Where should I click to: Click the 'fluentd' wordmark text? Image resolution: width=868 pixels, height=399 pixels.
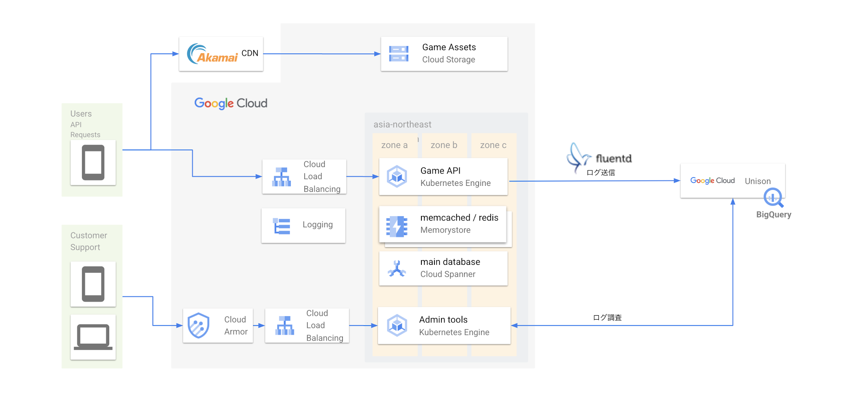tap(614, 159)
